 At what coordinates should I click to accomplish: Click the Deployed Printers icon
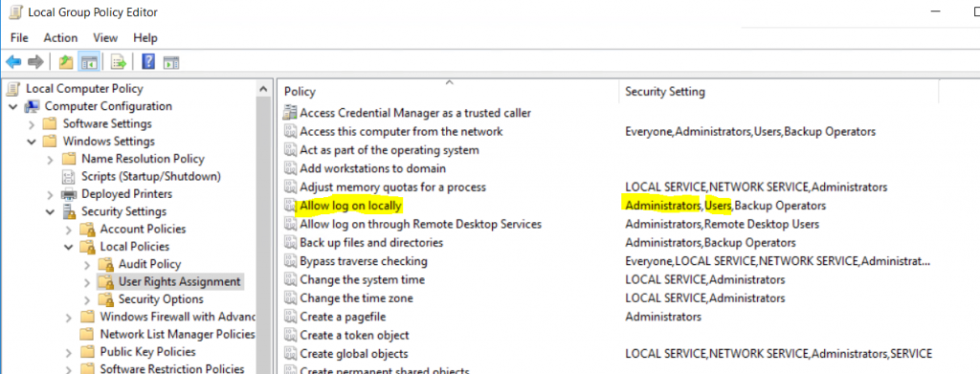click(x=69, y=193)
